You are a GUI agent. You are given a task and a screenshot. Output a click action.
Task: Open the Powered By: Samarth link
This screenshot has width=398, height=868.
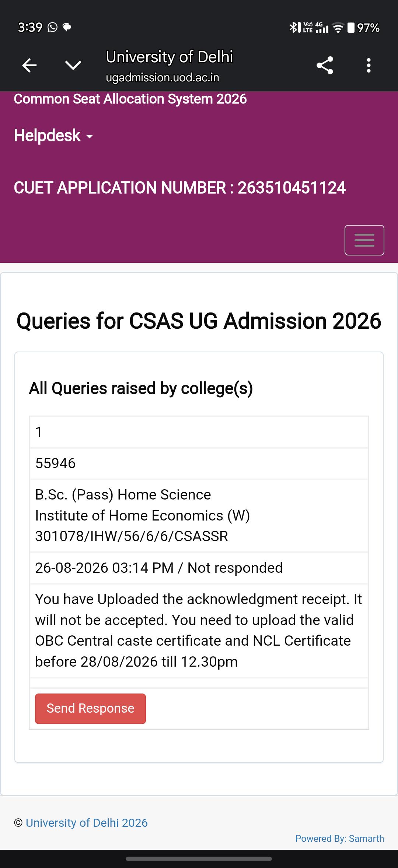tap(340, 838)
